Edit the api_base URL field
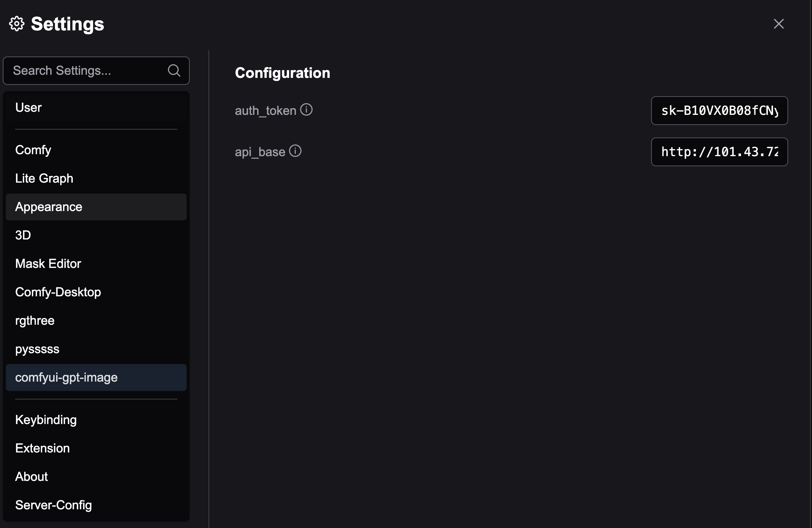This screenshot has height=528, width=812. pos(719,152)
